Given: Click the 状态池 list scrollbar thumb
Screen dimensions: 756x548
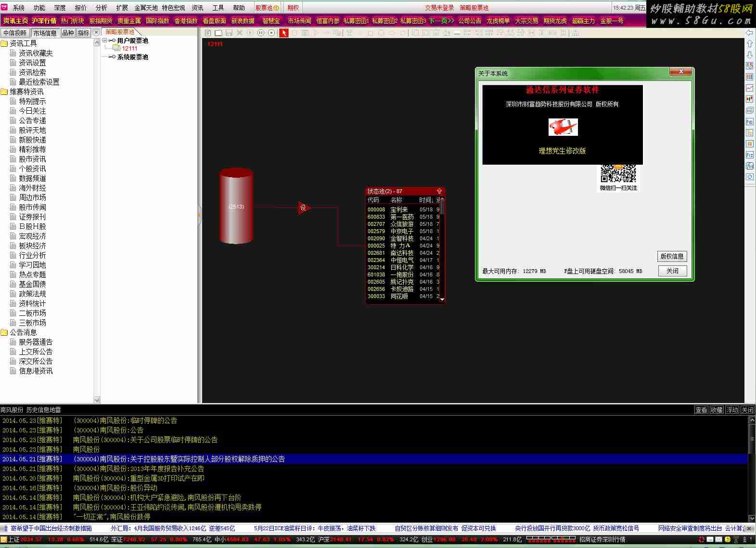Looking at the screenshot, I should pos(442,207).
